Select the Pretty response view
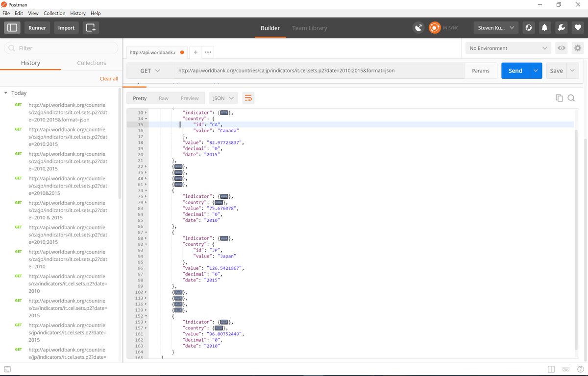588x376 pixels. click(x=140, y=98)
